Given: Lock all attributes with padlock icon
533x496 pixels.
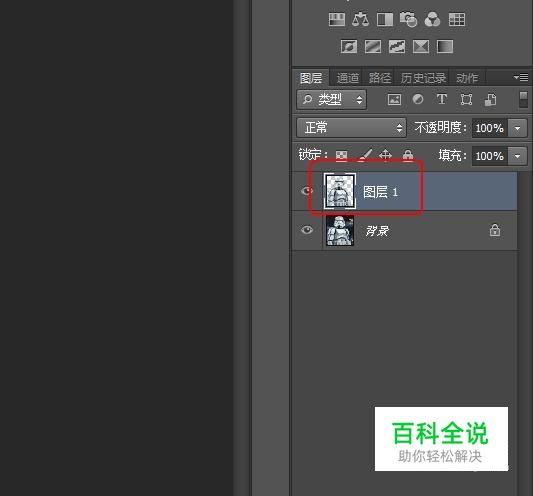Looking at the screenshot, I should click(x=408, y=155).
